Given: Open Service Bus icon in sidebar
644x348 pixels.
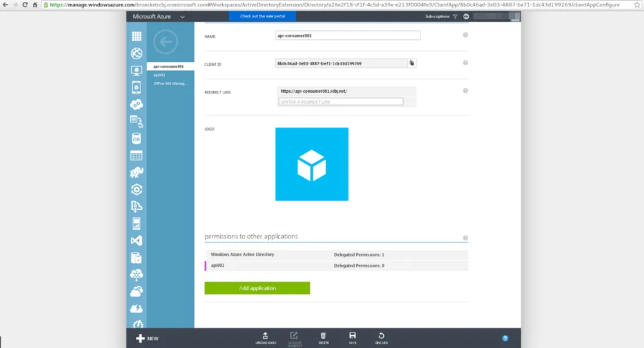Looking at the screenshot, I should 137,206.
